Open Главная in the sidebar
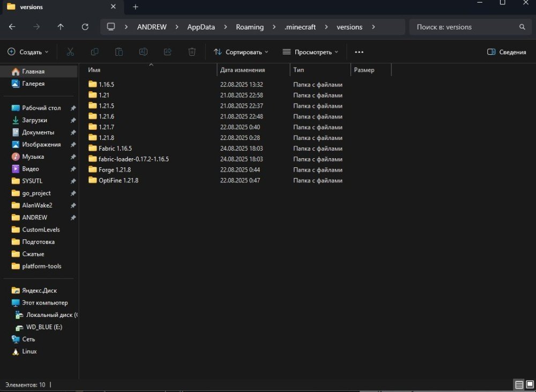This screenshot has height=392, width=536. pos(40,71)
